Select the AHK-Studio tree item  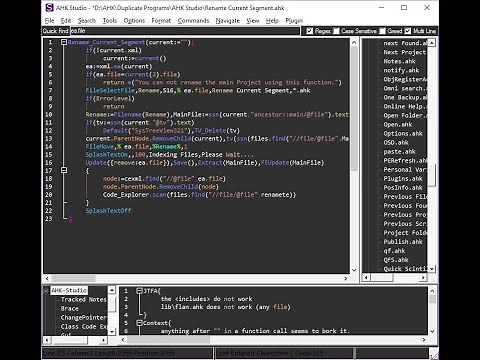click(69, 290)
